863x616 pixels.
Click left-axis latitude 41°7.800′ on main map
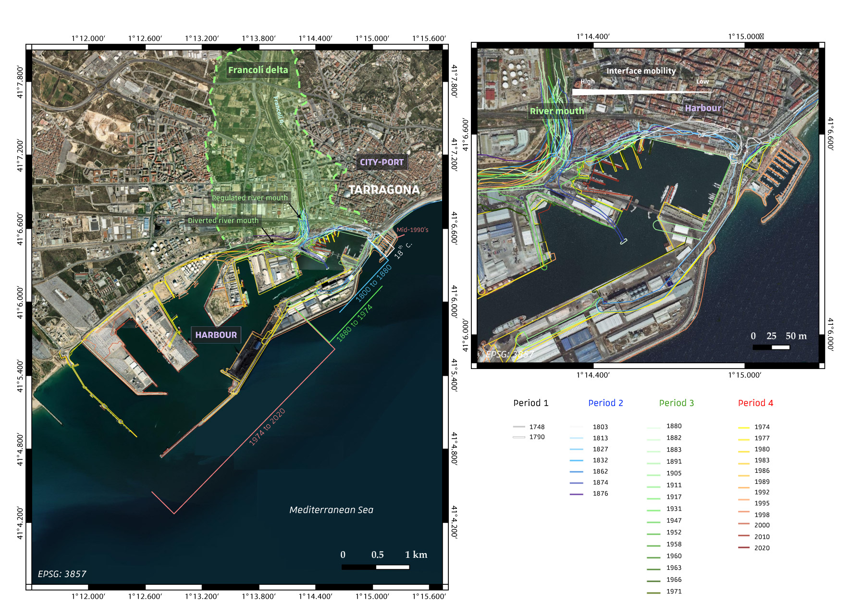(x=20, y=83)
